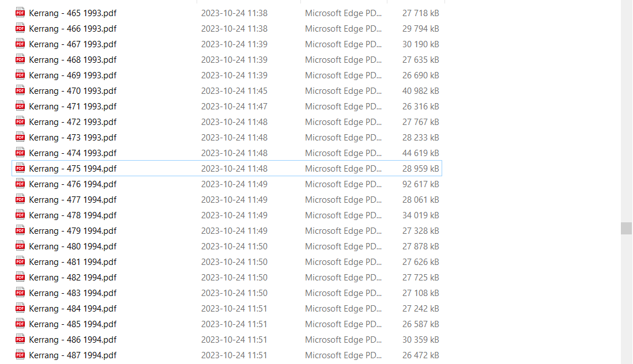Select the PDF icon of Kerrang - 467 1993.pdf
Screen dimensions: 633x364
coord(20,44)
